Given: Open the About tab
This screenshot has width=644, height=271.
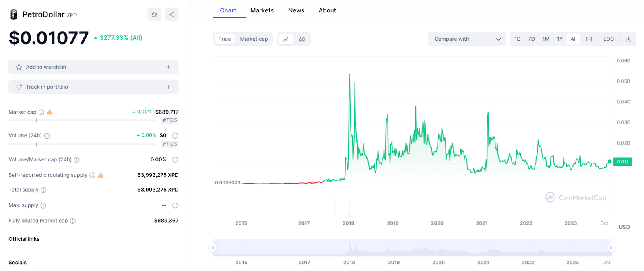Looking at the screenshot, I should click(327, 10).
